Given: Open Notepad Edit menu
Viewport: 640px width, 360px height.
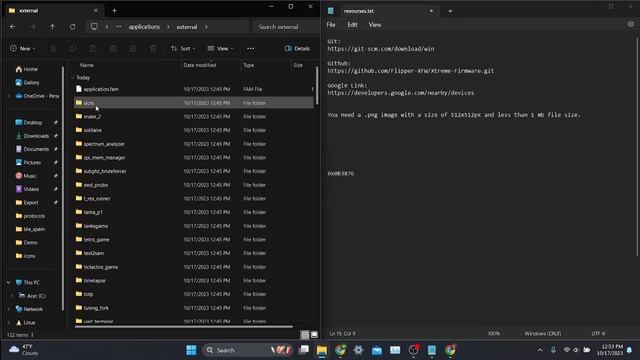Looking at the screenshot, I should [353, 25].
